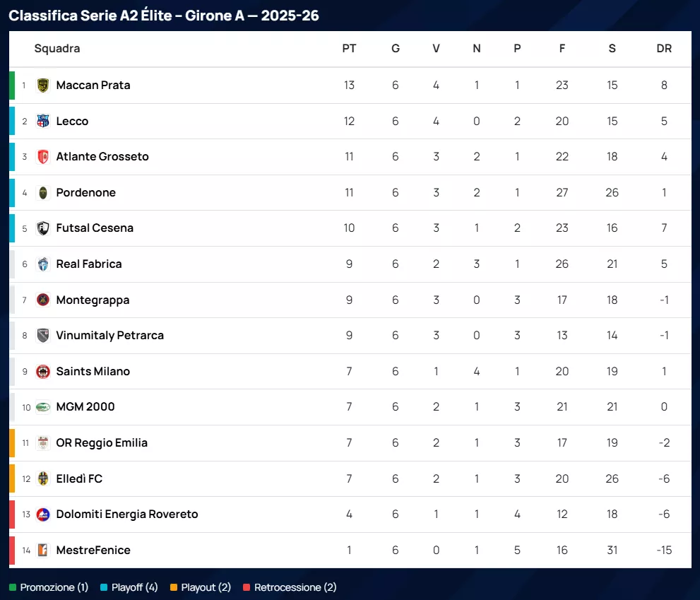Click the Maccan Prata team crest
This screenshot has width=700, height=600.
43,85
